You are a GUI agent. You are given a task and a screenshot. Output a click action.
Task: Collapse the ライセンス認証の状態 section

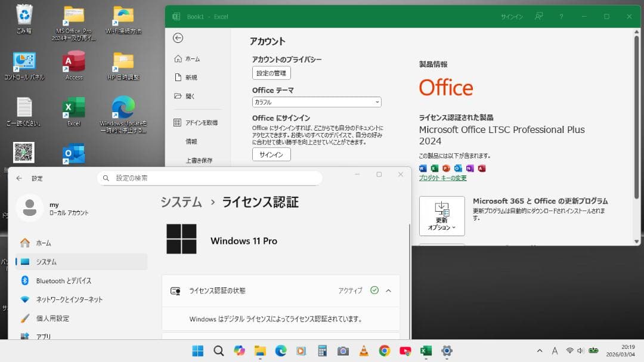389,290
